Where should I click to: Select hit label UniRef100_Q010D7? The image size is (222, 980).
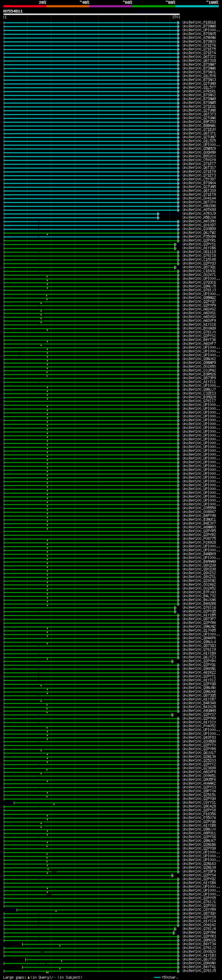pos(199,225)
